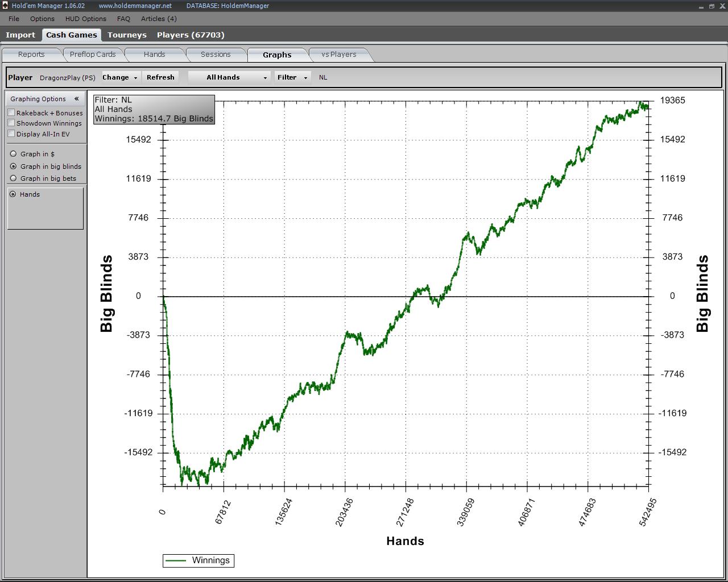Collapse the Graphing Options panel
Viewport: 728px width, 582px height.
[x=76, y=99]
